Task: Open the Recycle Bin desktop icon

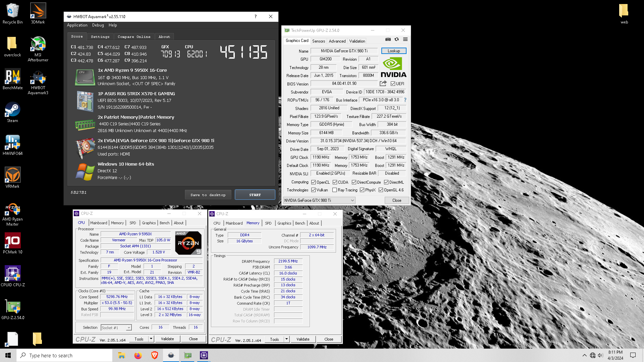Action: tap(13, 13)
